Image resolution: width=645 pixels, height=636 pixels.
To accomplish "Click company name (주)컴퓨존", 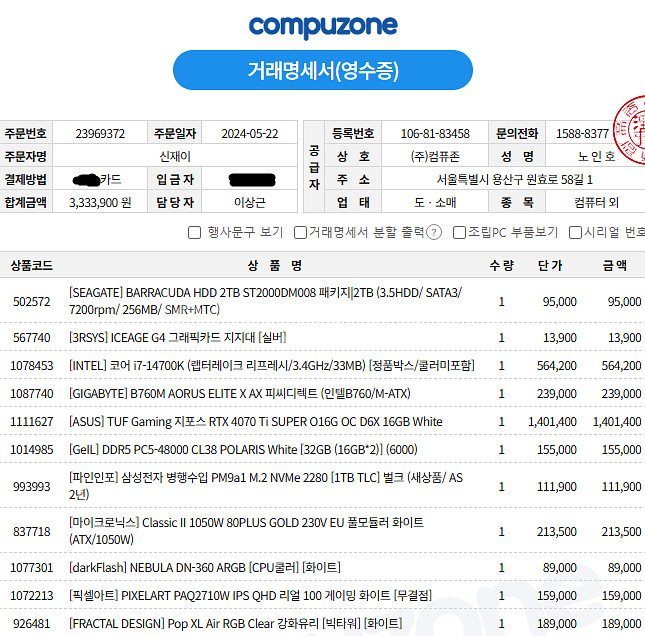I will [435, 156].
